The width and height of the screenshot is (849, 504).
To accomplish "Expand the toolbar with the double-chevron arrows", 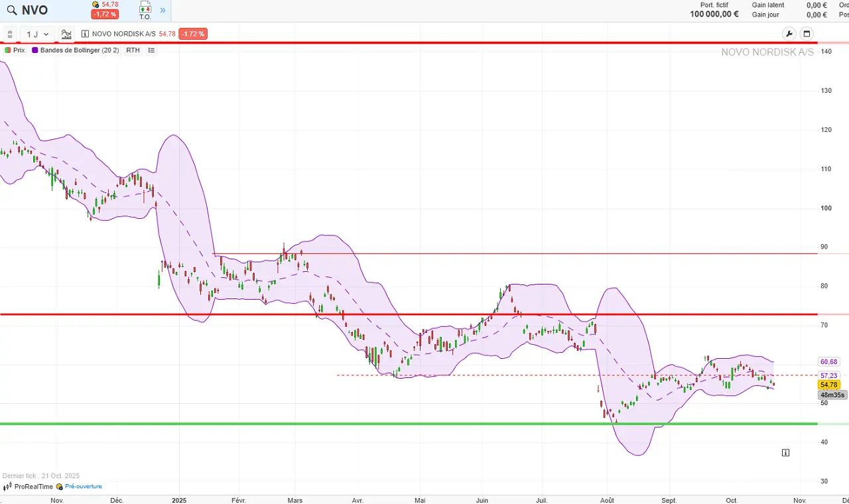I will tap(163, 10).
